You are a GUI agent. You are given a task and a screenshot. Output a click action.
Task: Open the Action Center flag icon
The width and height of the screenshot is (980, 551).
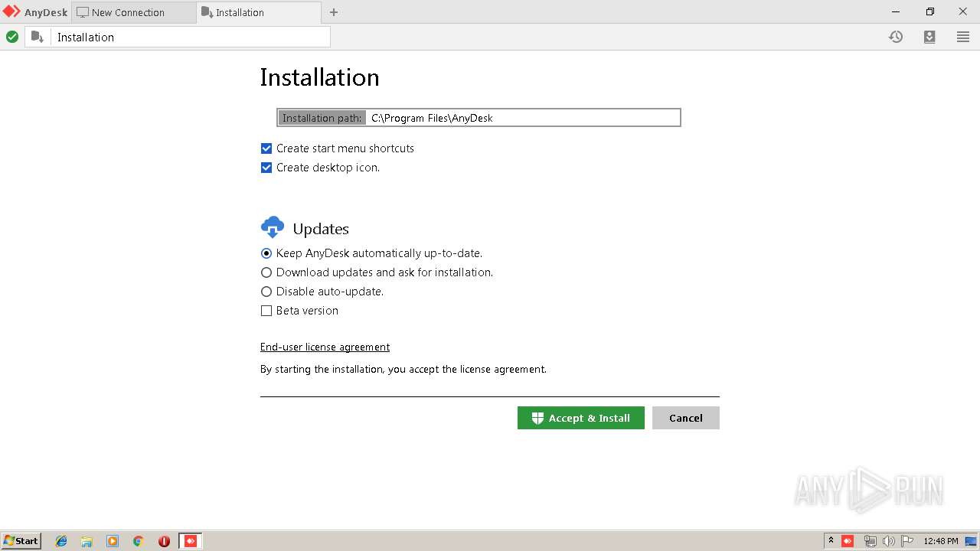[x=907, y=541]
